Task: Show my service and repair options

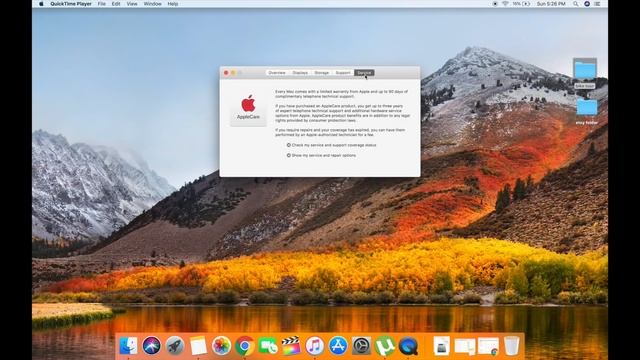Action: pos(321,156)
